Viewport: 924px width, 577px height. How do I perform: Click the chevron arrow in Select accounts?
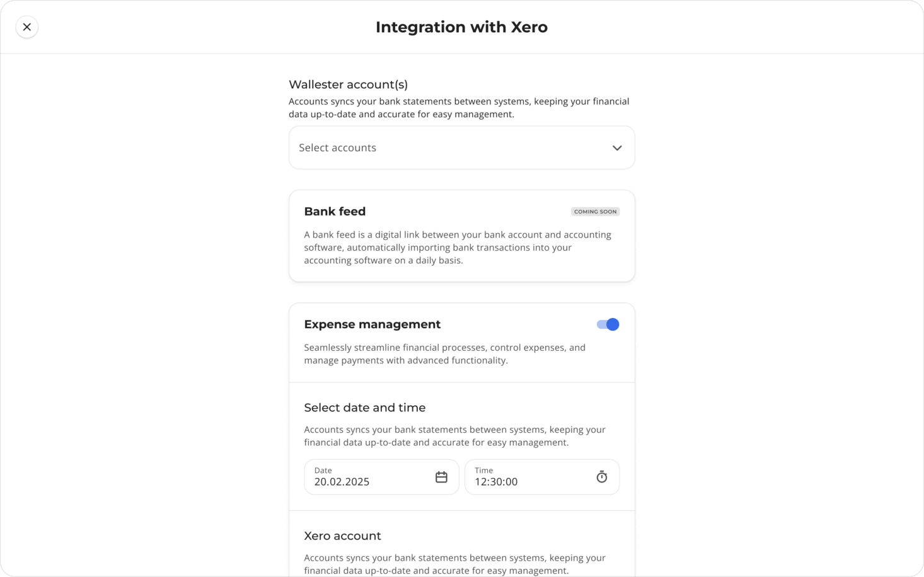click(617, 148)
